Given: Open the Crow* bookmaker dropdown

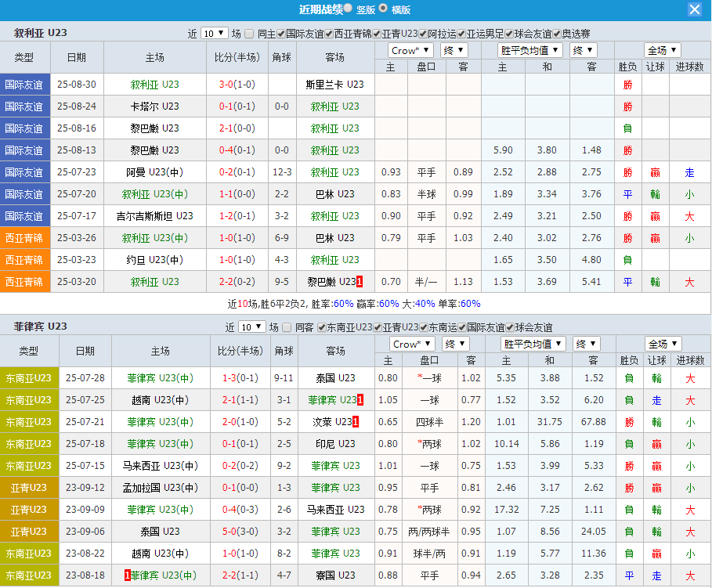Looking at the screenshot, I should [410, 49].
